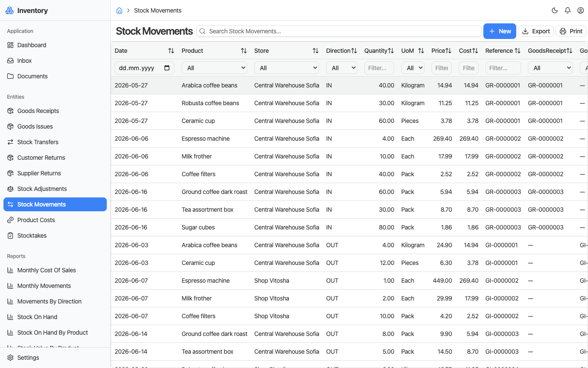The width and height of the screenshot is (588, 368).
Task: Open UoM filter dropdown
Action: [413, 68]
